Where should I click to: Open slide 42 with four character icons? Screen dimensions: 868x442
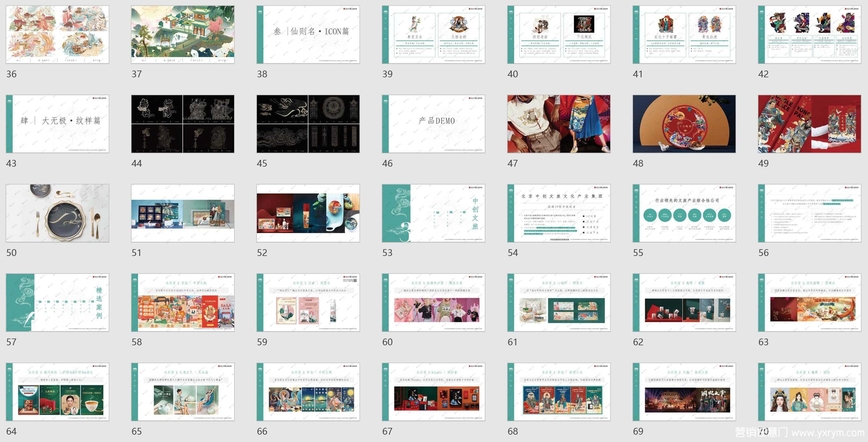pos(810,34)
